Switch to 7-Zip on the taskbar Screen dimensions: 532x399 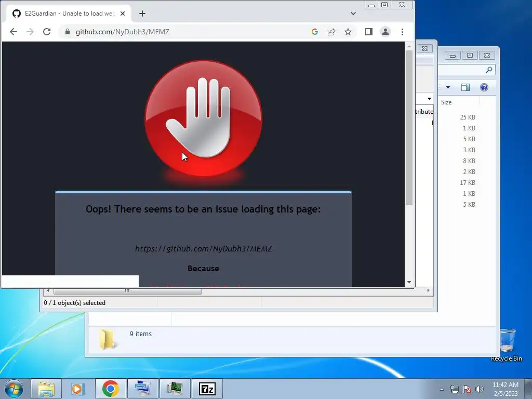pos(207,389)
